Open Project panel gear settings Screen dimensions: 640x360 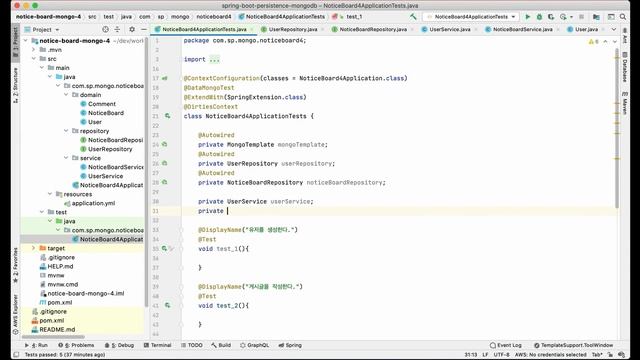click(x=132, y=29)
